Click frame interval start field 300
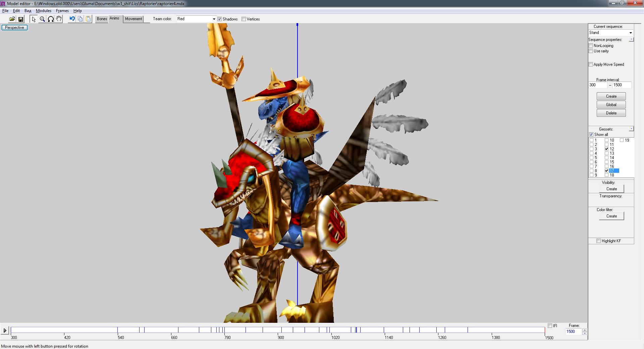The height and width of the screenshot is (349, 644). tap(598, 85)
